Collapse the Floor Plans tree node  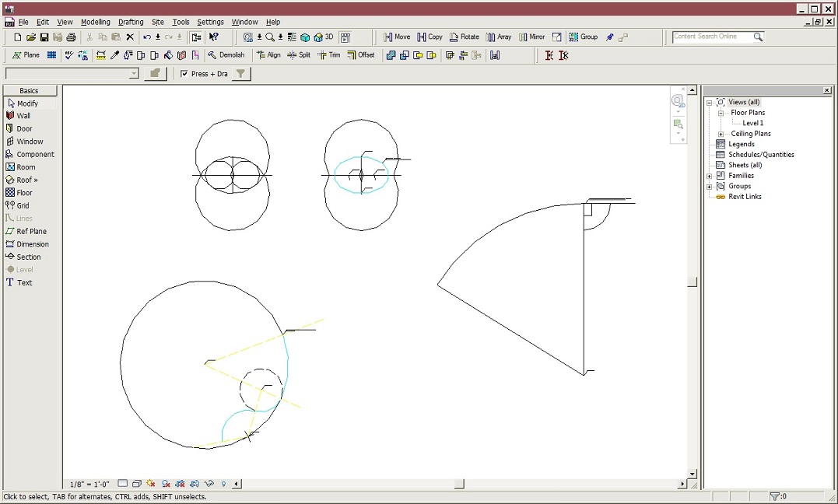721,113
